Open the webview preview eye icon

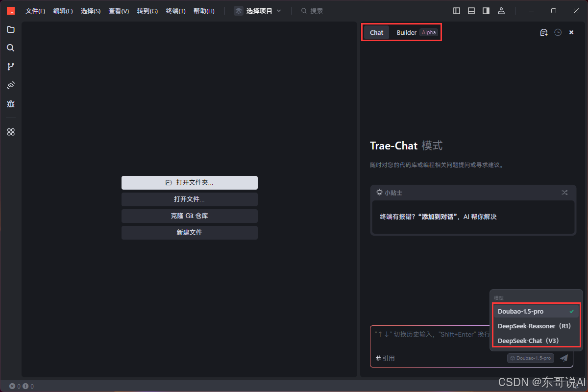(11, 85)
